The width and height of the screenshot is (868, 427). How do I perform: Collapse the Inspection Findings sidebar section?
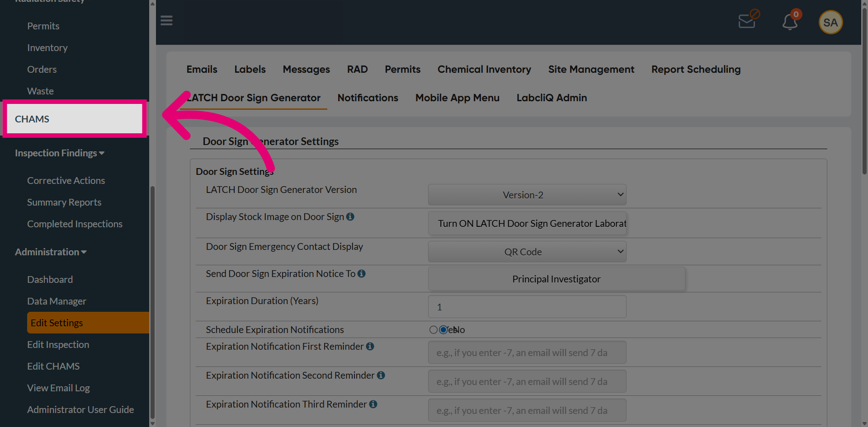(x=60, y=153)
